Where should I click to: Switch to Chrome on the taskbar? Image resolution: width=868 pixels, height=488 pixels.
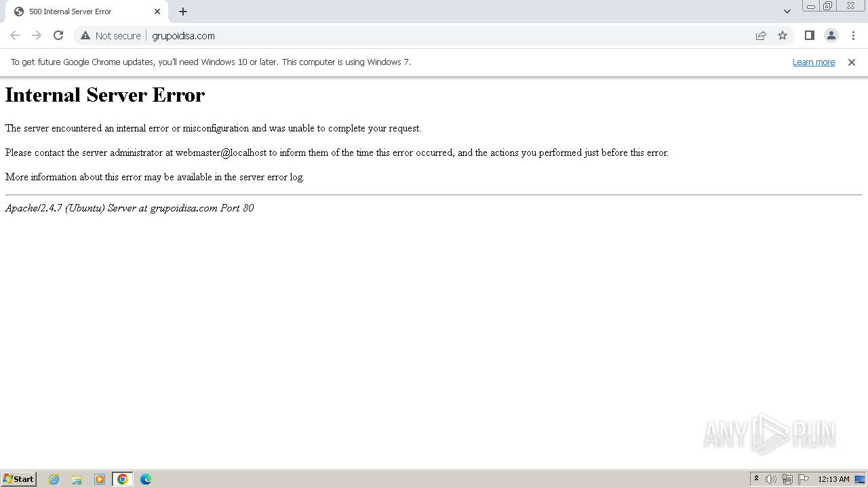(x=123, y=479)
